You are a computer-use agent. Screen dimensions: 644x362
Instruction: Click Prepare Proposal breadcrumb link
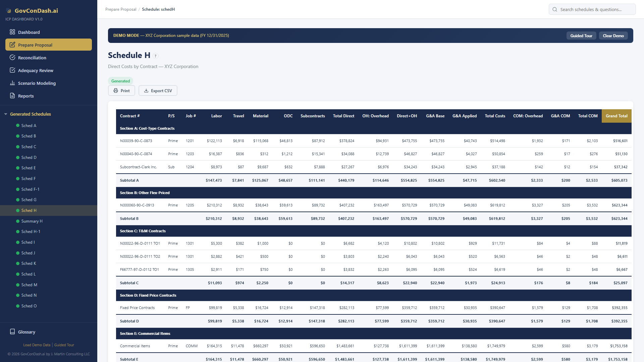point(121,9)
